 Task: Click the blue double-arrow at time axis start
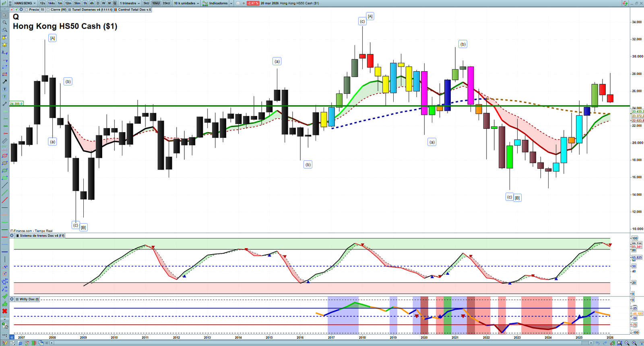12,338
